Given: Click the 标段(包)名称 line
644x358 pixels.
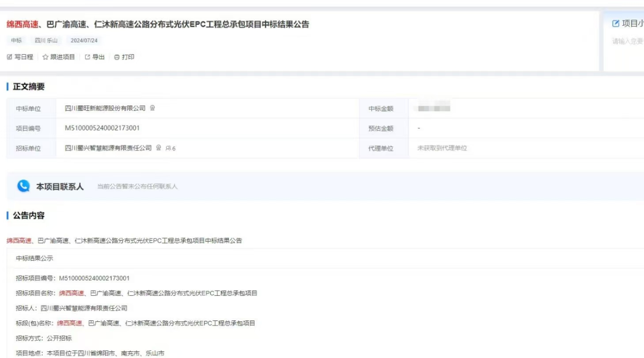Looking at the screenshot, I should [136, 323].
